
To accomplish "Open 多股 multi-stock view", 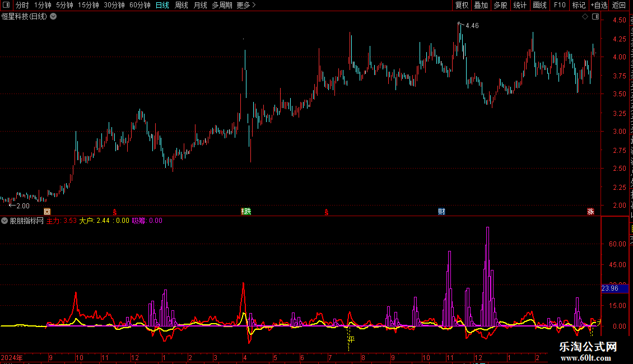I will [x=500, y=5].
